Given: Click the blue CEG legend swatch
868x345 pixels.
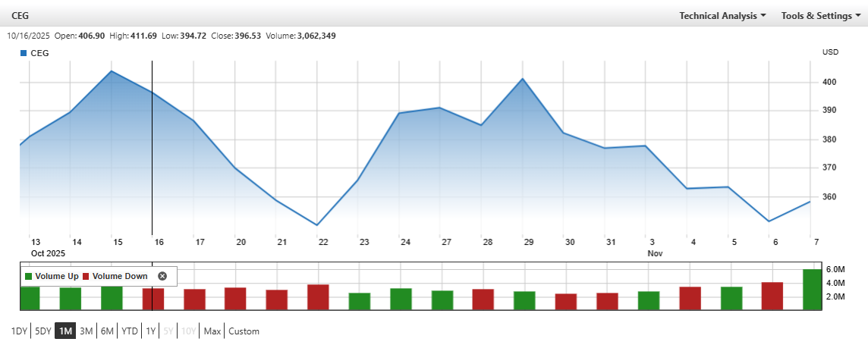Looking at the screenshot, I should click(x=24, y=53).
